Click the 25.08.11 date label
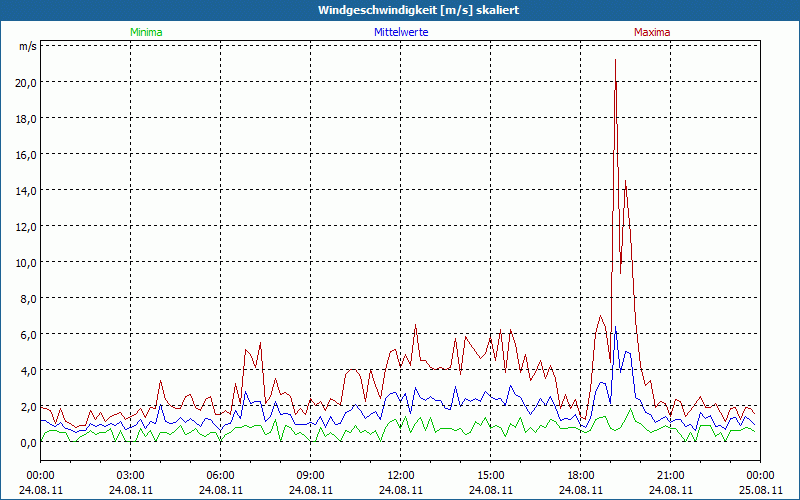The width and height of the screenshot is (800, 500). (761, 490)
